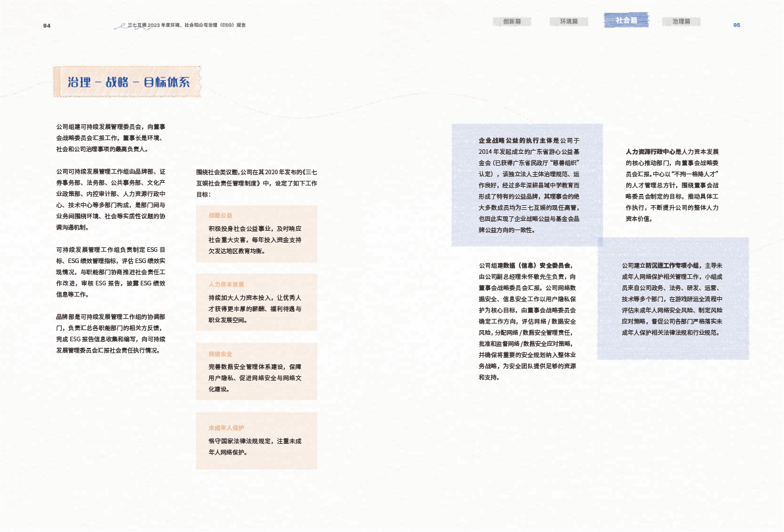The height and width of the screenshot is (532, 784).
Task: Click page number 94
Action: (x=47, y=25)
